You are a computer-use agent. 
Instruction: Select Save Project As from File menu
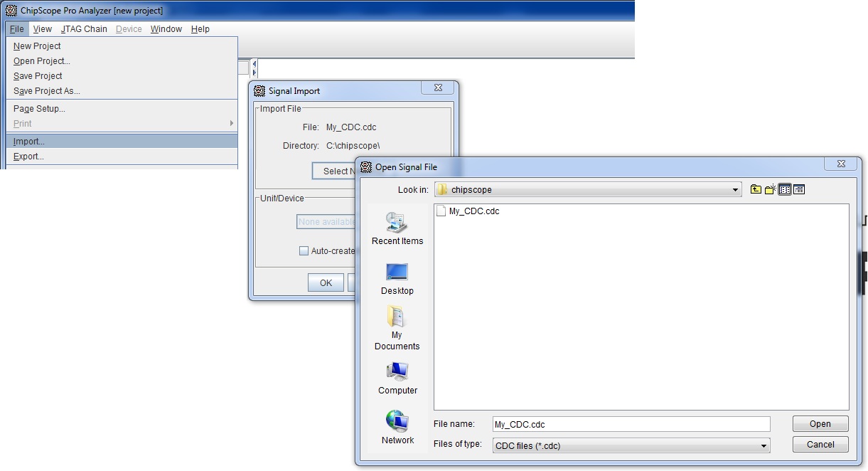tap(47, 91)
